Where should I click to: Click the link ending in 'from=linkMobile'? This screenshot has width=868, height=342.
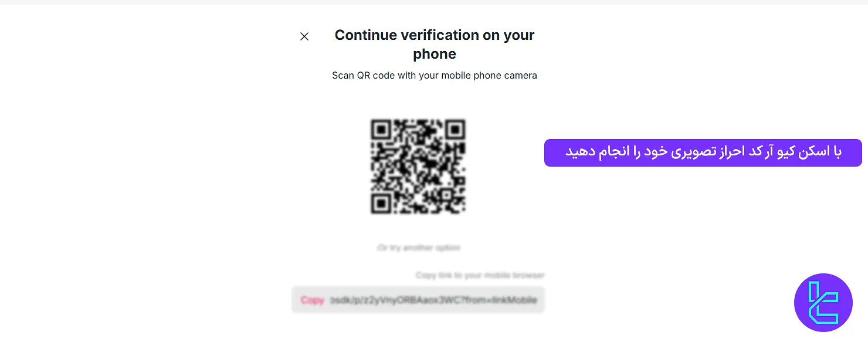[x=434, y=300]
